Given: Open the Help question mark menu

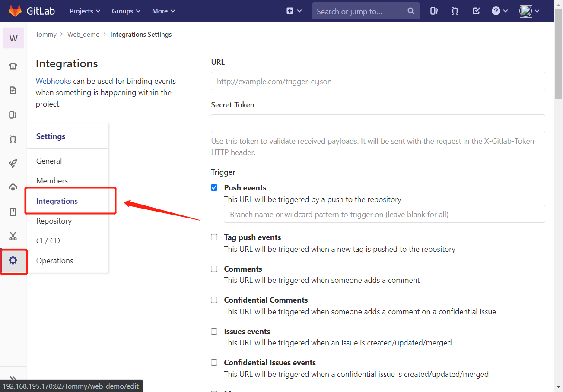Looking at the screenshot, I should [x=499, y=11].
